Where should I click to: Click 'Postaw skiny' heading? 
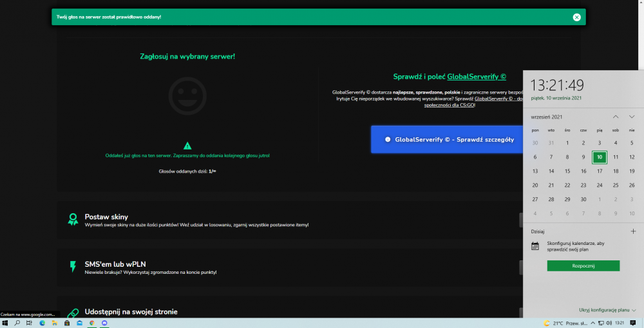point(106,217)
